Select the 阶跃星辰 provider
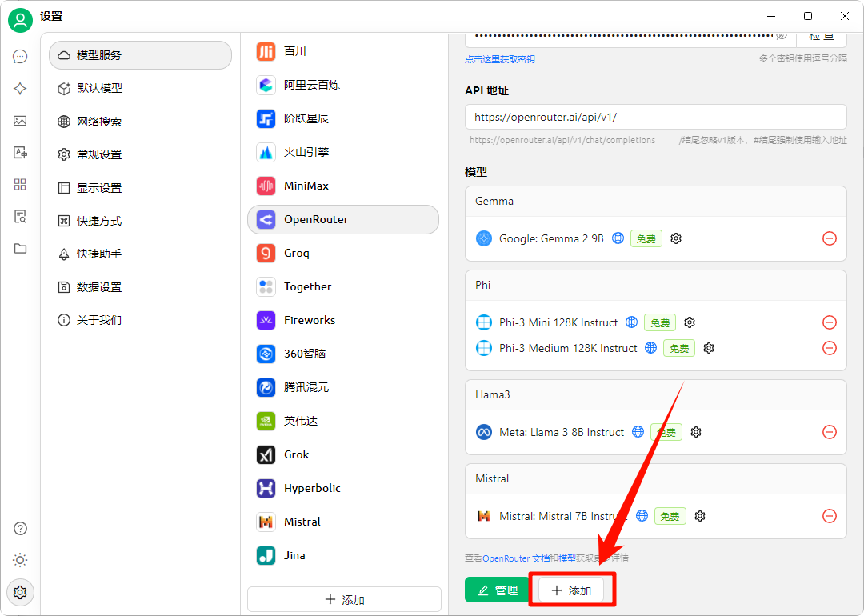The width and height of the screenshot is (864, 616). (x=343, y=118)
